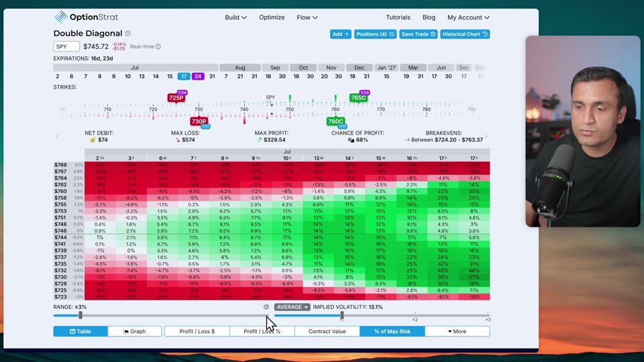
Task: Click the $746 price row label
Action: coord(60,231)
